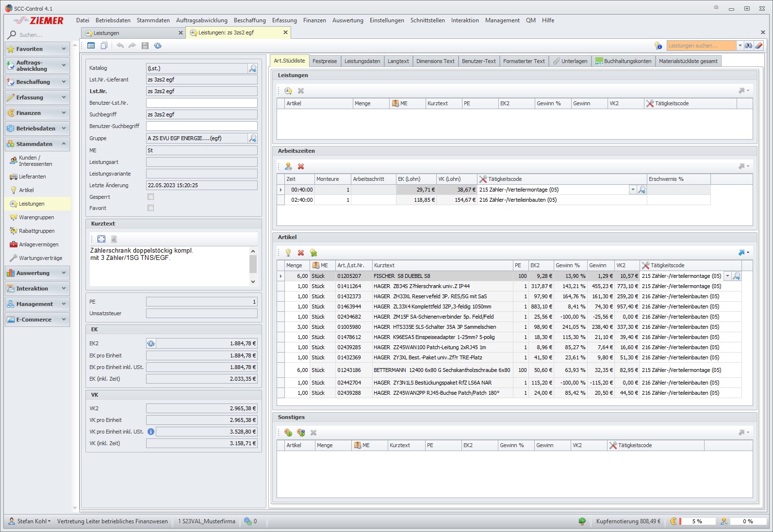Open the Stammdaten menu
The height and width of the screenshot is (532, 773).
[x=153, y=20]
